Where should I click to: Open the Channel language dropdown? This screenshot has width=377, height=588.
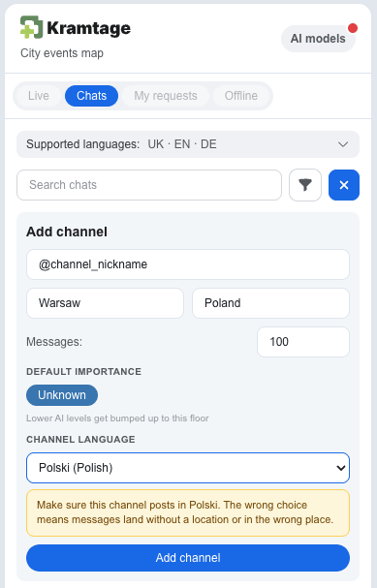click(x=188, y=468)
